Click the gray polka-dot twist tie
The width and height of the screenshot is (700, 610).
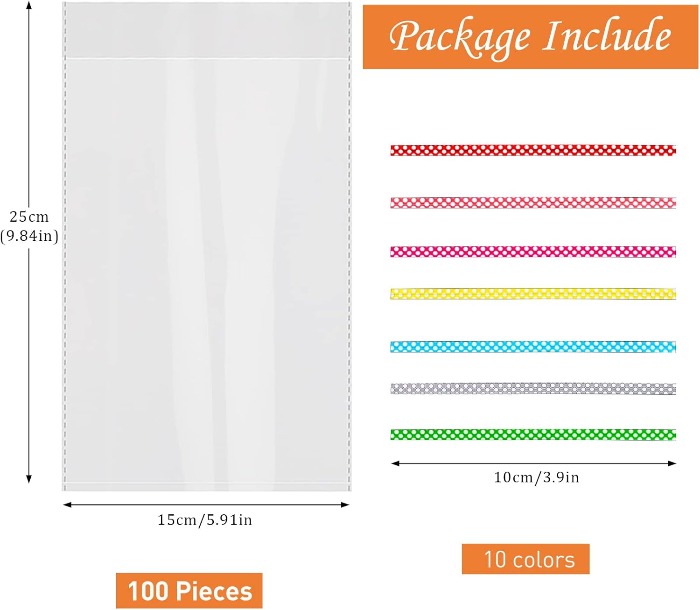pos(533,389)
